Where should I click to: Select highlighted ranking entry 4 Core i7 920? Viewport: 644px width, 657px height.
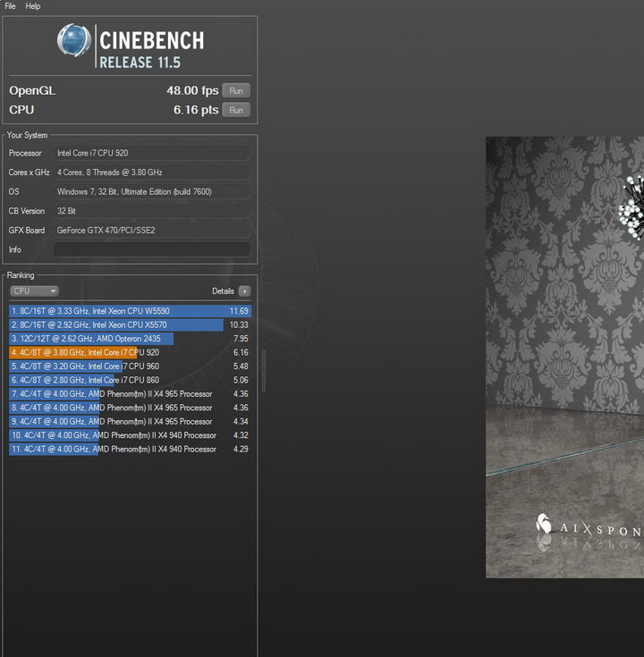pyautogui.click(x=130, y=352)
